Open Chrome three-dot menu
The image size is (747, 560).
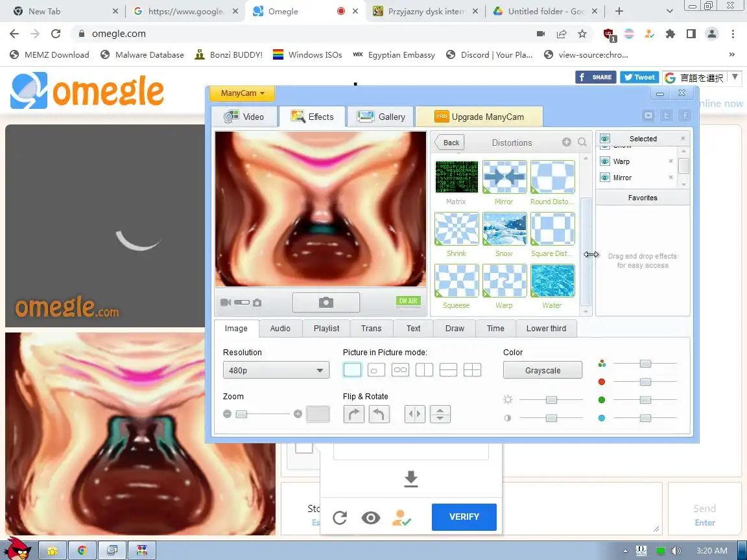coord(733,34)
